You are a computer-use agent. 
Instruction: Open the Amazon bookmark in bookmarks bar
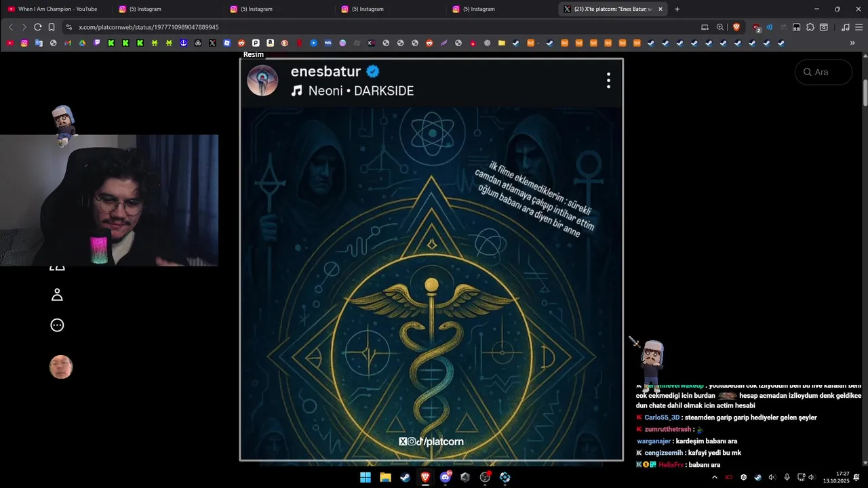270,43
